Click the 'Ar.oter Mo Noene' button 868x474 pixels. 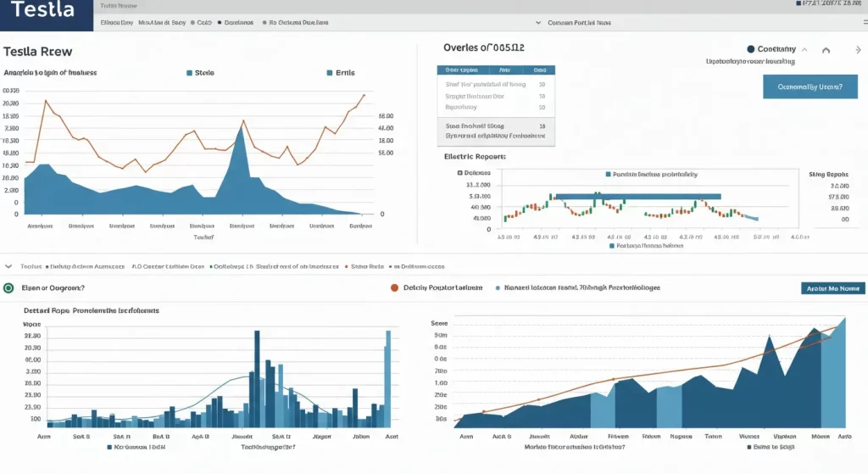pyautogui.click(x=832, y=288)
